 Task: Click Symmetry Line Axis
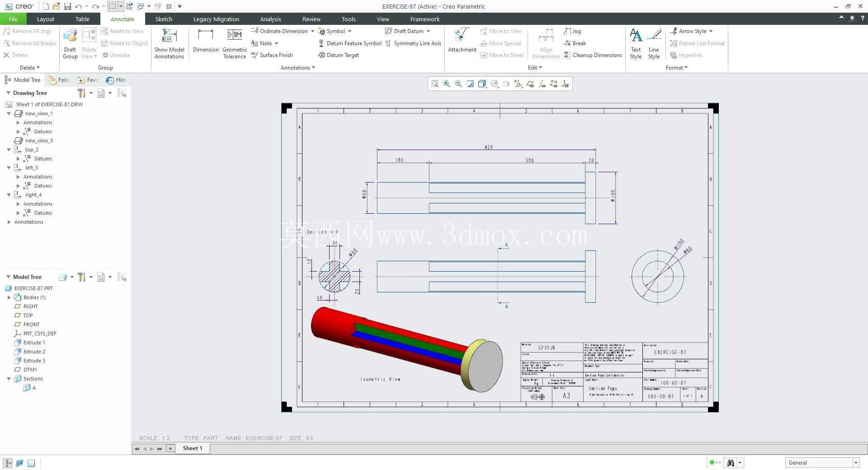click(413, 43)
